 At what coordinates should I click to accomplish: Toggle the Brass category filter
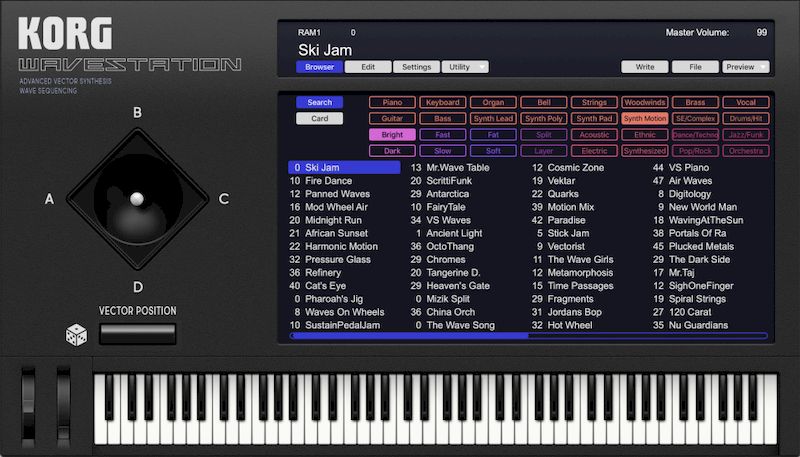[695, 103]
